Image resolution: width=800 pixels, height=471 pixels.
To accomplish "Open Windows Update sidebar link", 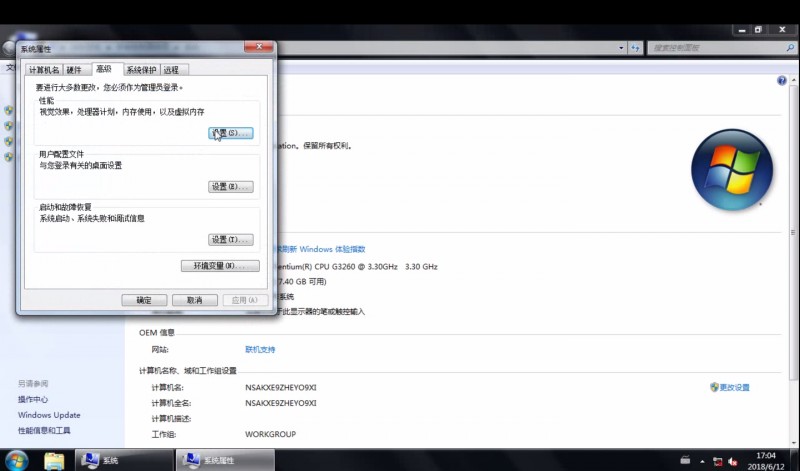I will 49,415.
